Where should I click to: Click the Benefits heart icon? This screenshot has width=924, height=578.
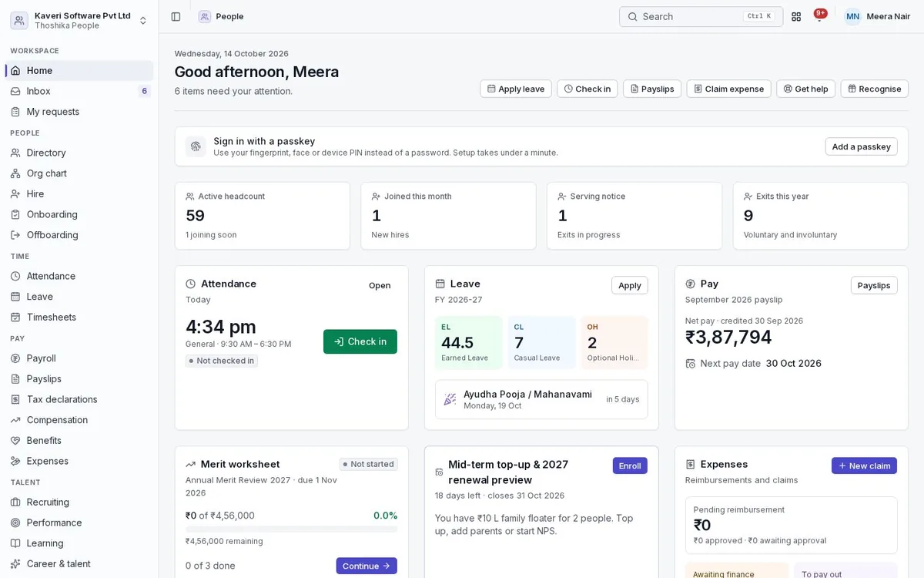pyautogui.click(x=15, y=441)
